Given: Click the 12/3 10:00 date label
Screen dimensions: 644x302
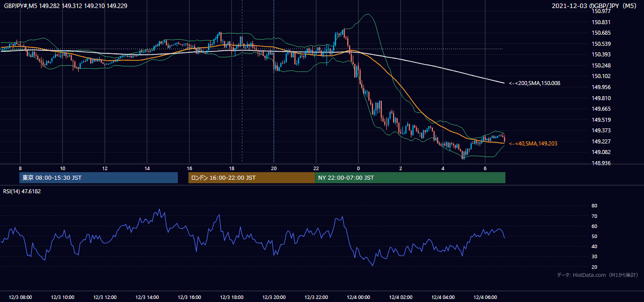Looking at the screenshot, I should [62, 297].
